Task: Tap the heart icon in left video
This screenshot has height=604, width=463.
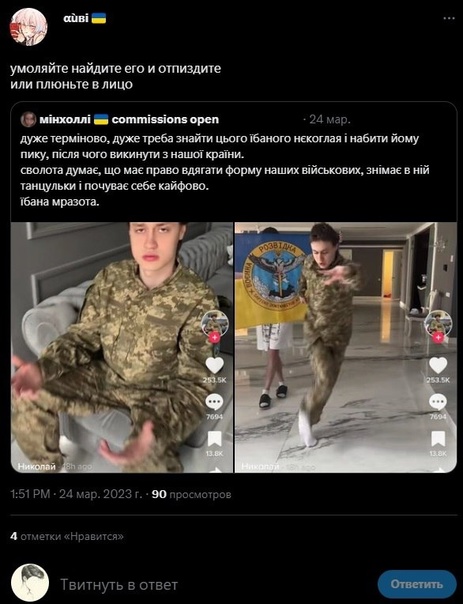Action: point(214,365)
